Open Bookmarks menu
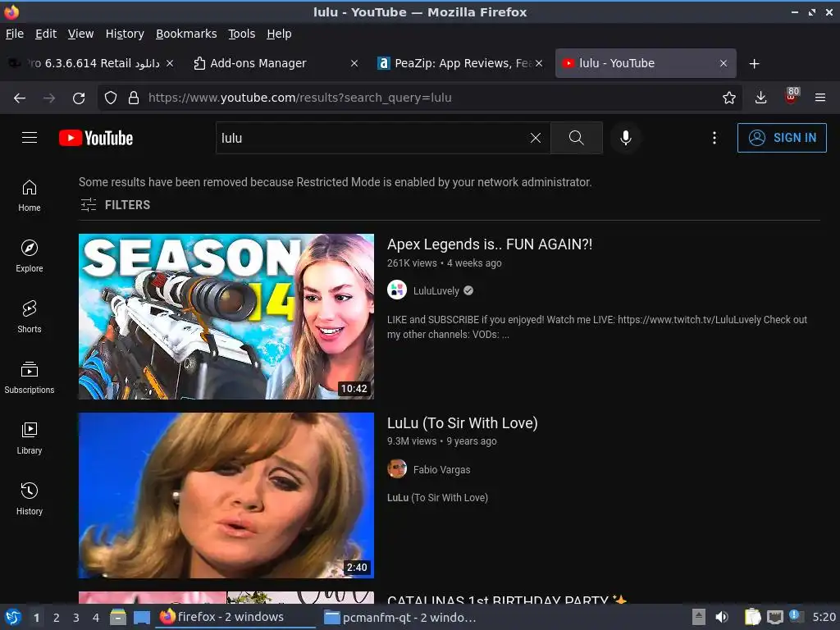 [x=186, y=34]
